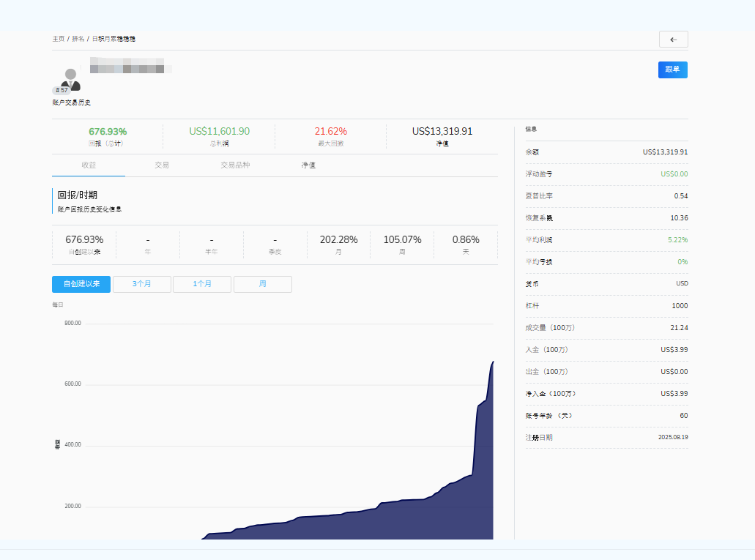
Task: Switch to the 净值 tab
Action: tap(308, 165)
